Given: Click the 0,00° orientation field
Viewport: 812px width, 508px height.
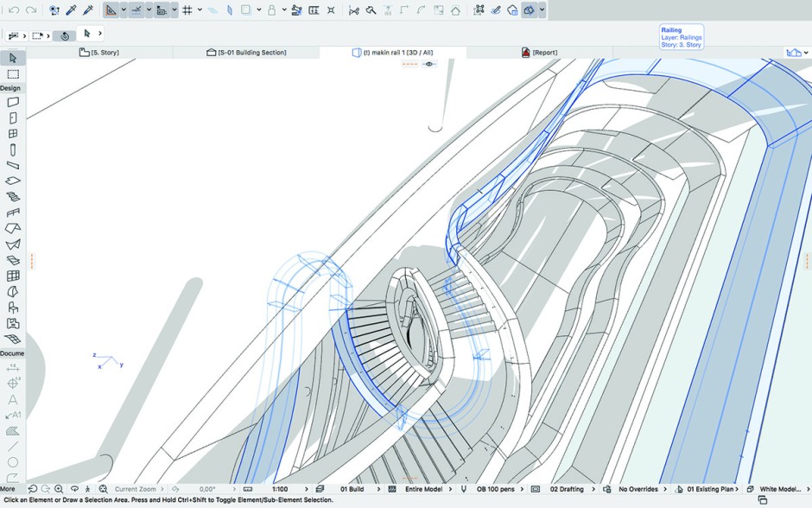Looking at the screenshot, I should click(207, 489).
